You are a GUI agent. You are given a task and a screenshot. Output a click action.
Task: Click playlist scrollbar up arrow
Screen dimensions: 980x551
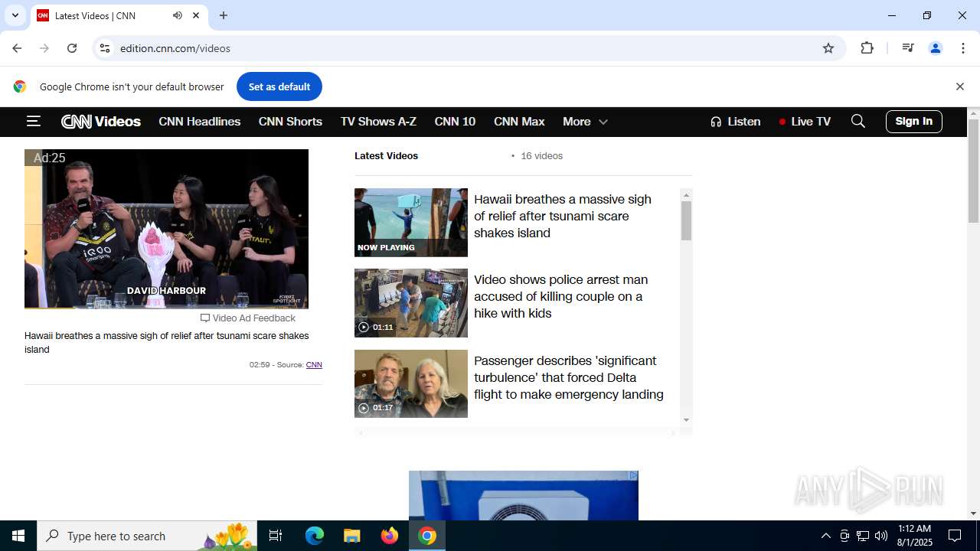tap(686, 195)
